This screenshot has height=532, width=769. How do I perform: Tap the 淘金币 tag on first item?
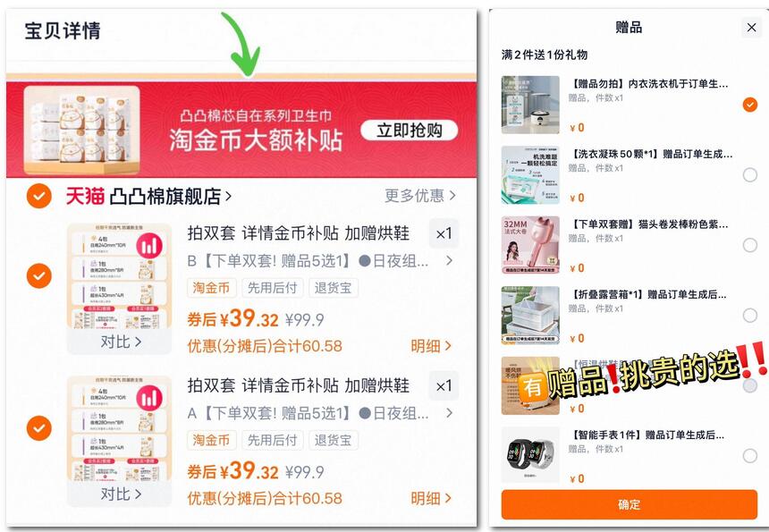211,288
